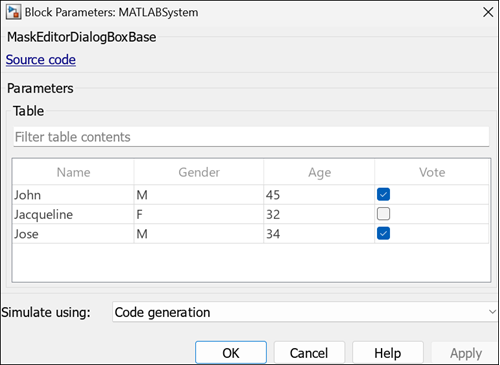Screen dimensions: 500x365
Task: Click the Filter table contents field
Action: click(251, 137)
